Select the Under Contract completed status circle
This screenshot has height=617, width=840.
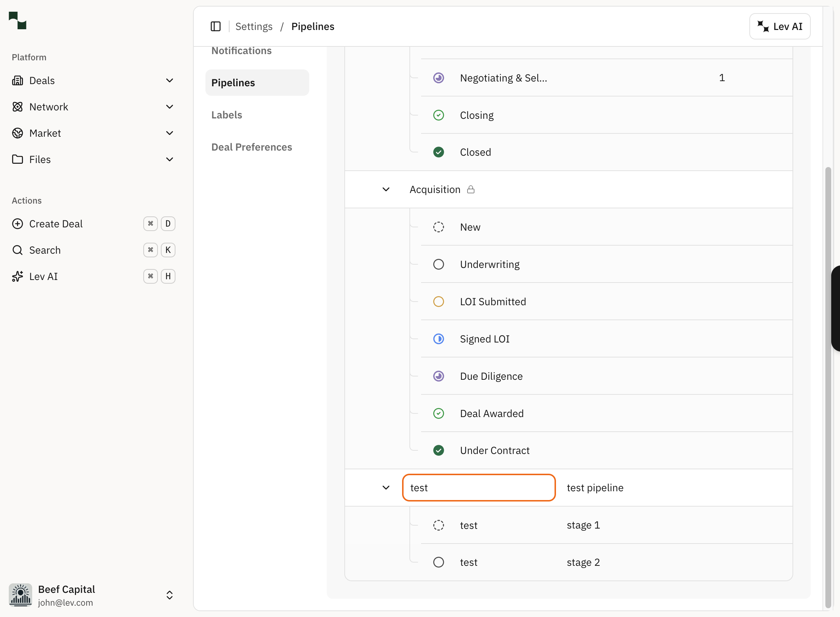439,450
